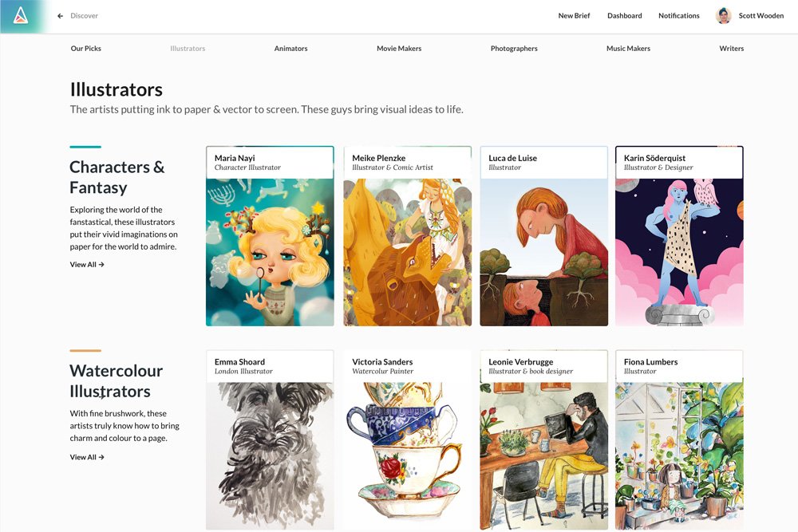View All under Characters & Fantasy
The height and width of the screenshot is (532, 798).
coord(87,265)
